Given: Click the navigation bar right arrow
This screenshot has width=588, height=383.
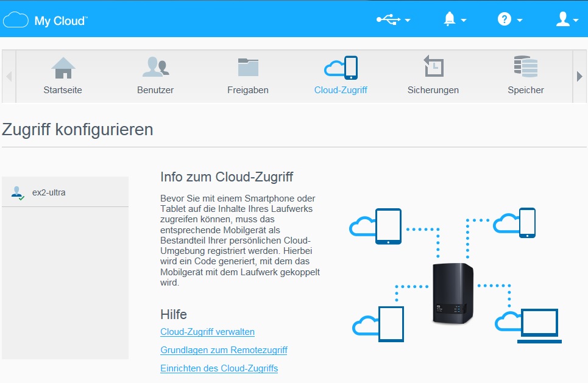Looking at the screenshot, I should (579, 77).
